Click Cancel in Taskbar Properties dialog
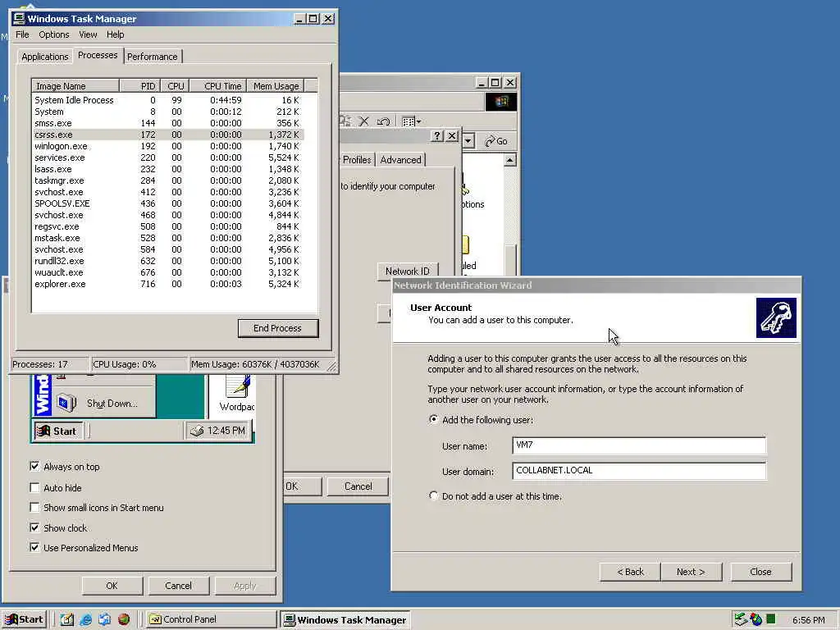 [178, 586]
